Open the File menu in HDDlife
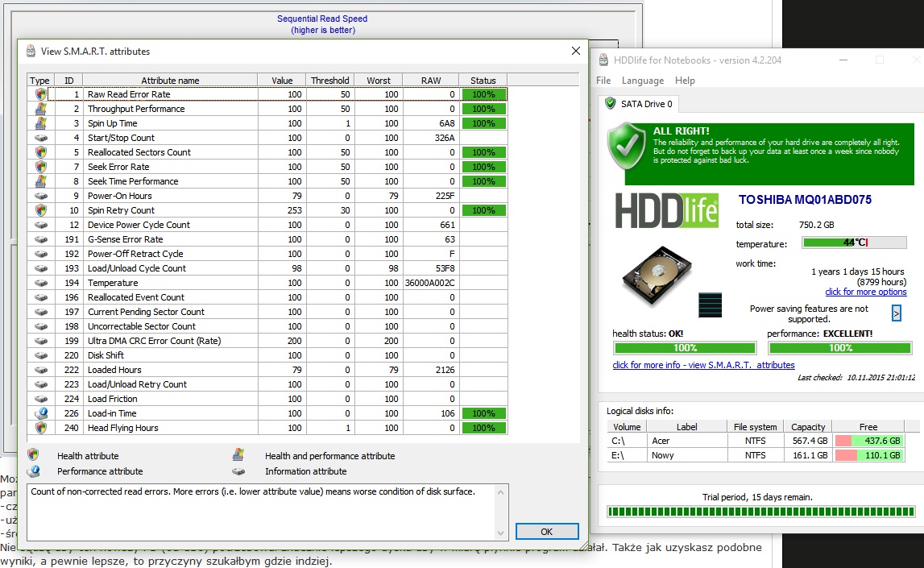 tap(603, 81)
